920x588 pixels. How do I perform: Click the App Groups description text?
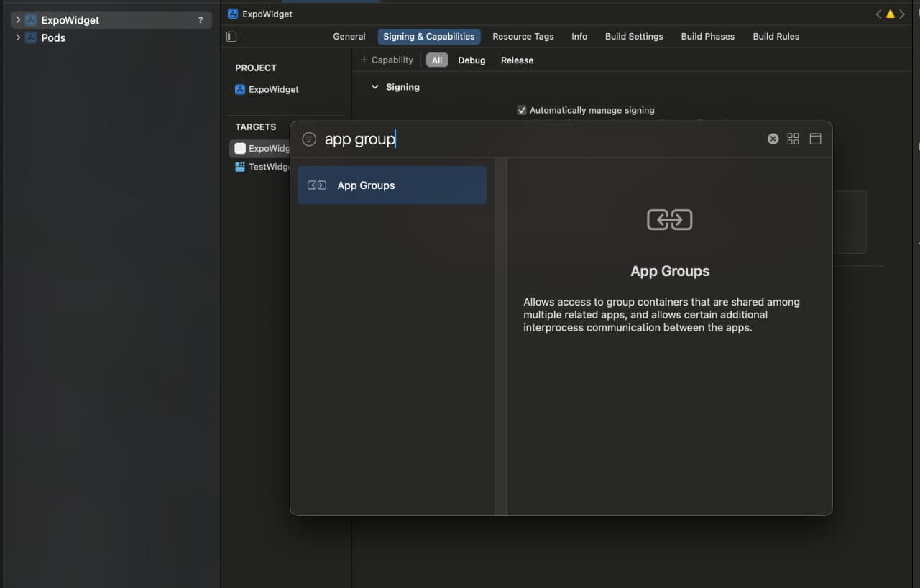tap(662, 315)
